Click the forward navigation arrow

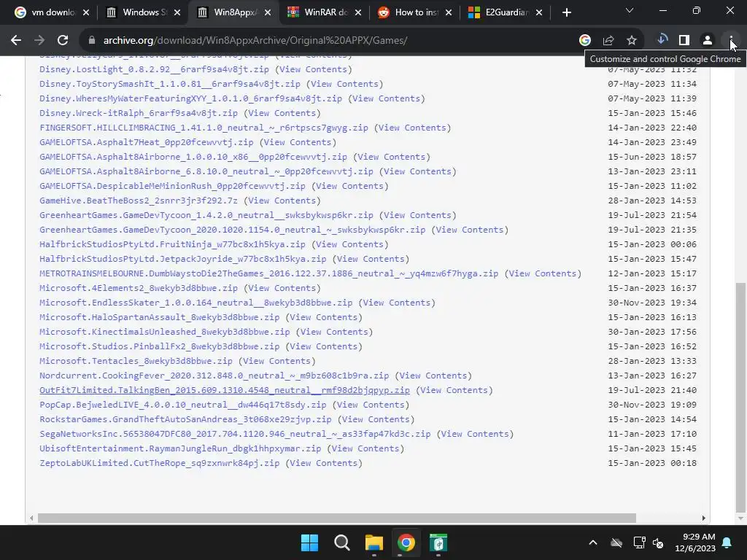click(39, 41)
